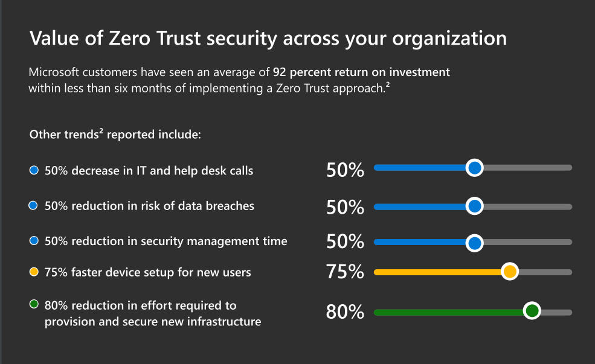Select "50% reduction in risk of data breaches" text

tap(149, 206)
